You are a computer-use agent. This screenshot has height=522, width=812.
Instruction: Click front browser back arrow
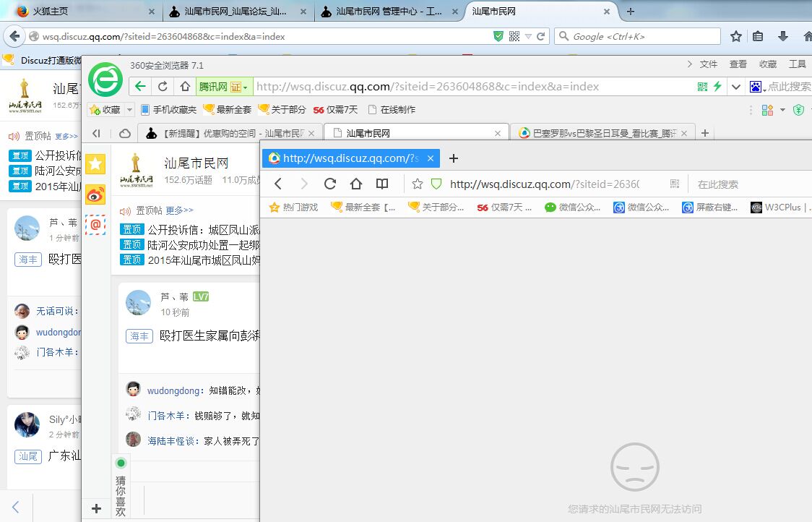[x=278, y=184]
